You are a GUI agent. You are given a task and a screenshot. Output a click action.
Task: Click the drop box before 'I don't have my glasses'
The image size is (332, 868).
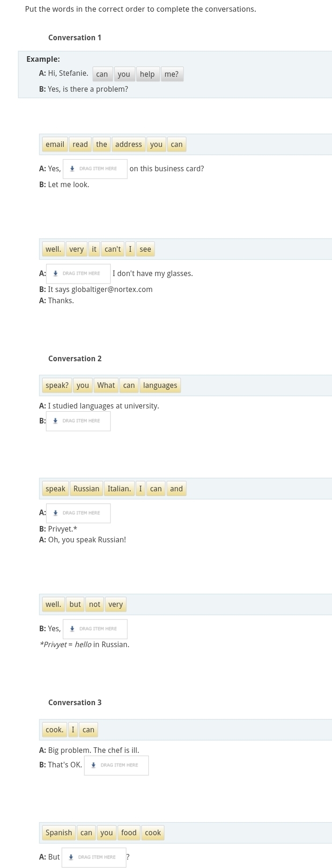[x=78, y=274]
